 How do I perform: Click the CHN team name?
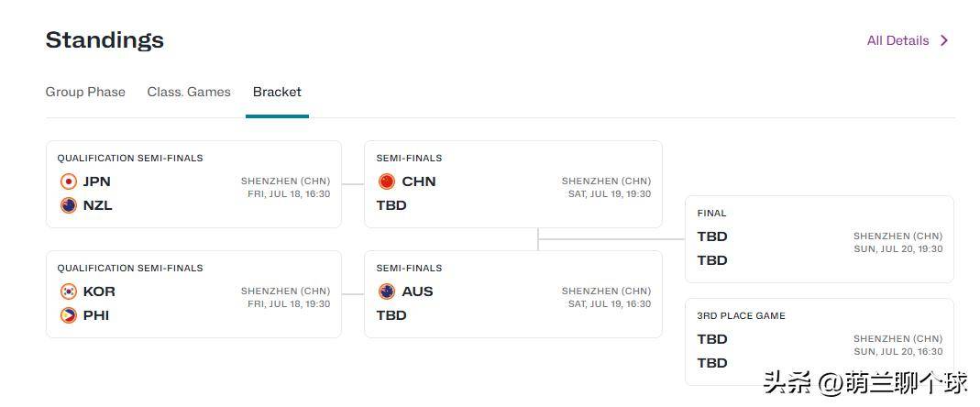[419, 181]
